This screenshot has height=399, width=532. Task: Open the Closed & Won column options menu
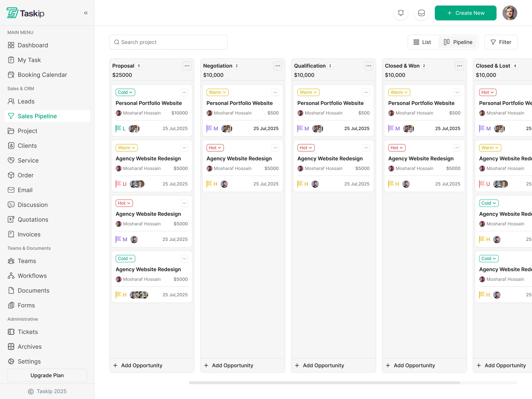tap(459, 66)
